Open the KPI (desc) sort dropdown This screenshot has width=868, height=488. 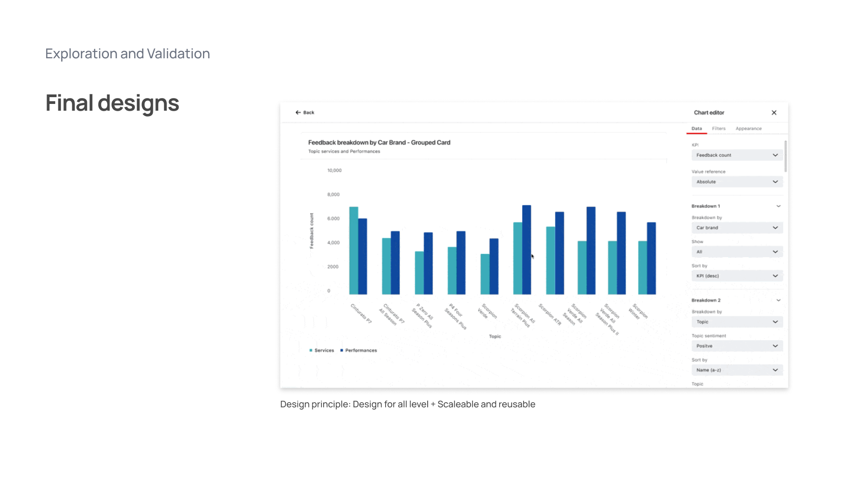pyautogui.click(x=737, y=276)
